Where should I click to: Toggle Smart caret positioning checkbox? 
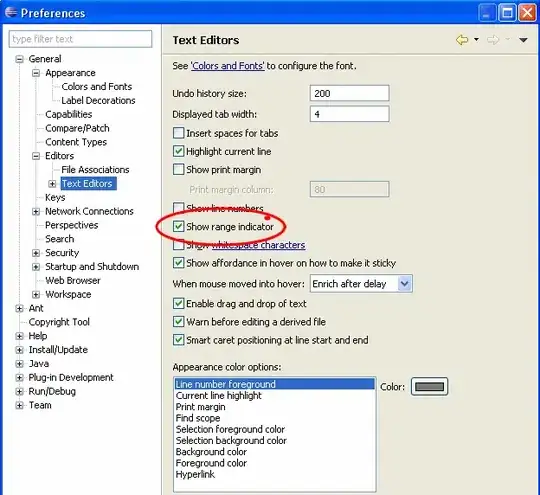tap(178, 340)
